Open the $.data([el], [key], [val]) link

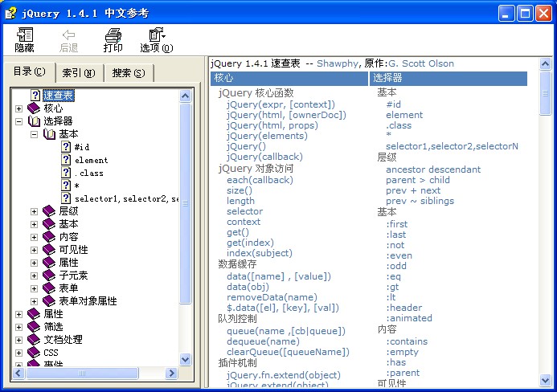(283, 308)
